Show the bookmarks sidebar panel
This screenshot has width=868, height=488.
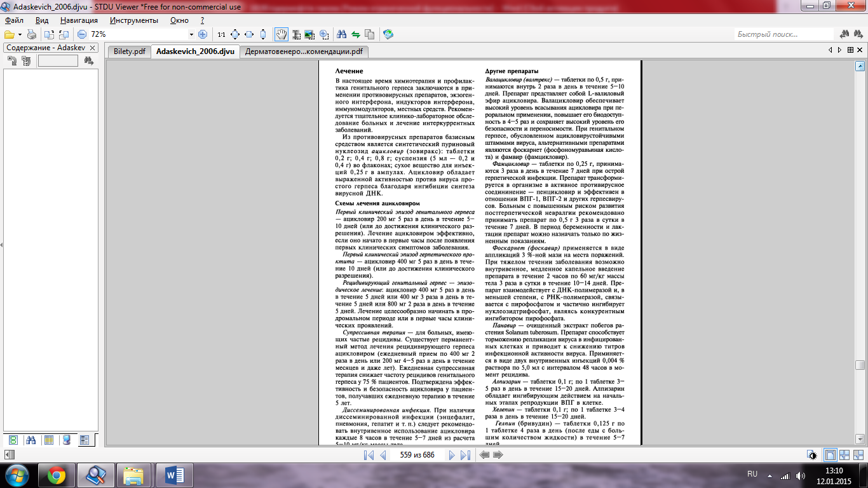click(48, 440)
